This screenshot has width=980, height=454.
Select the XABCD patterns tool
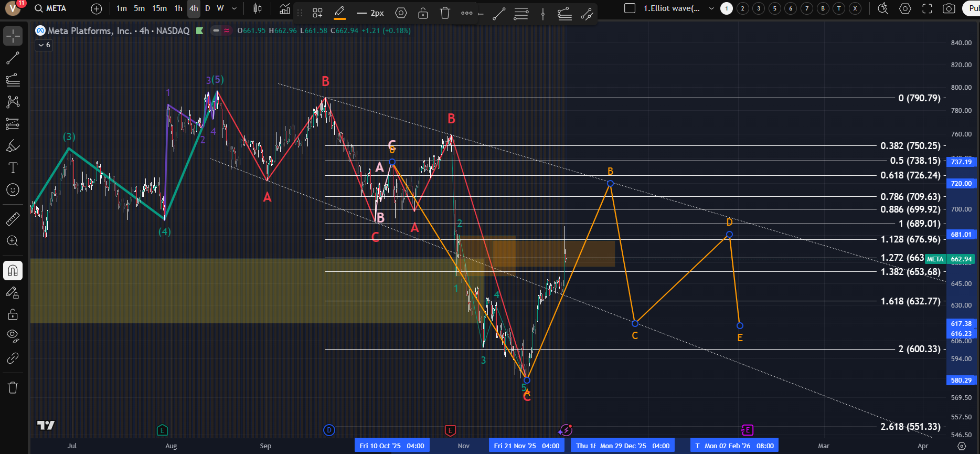tap(13, 101)
